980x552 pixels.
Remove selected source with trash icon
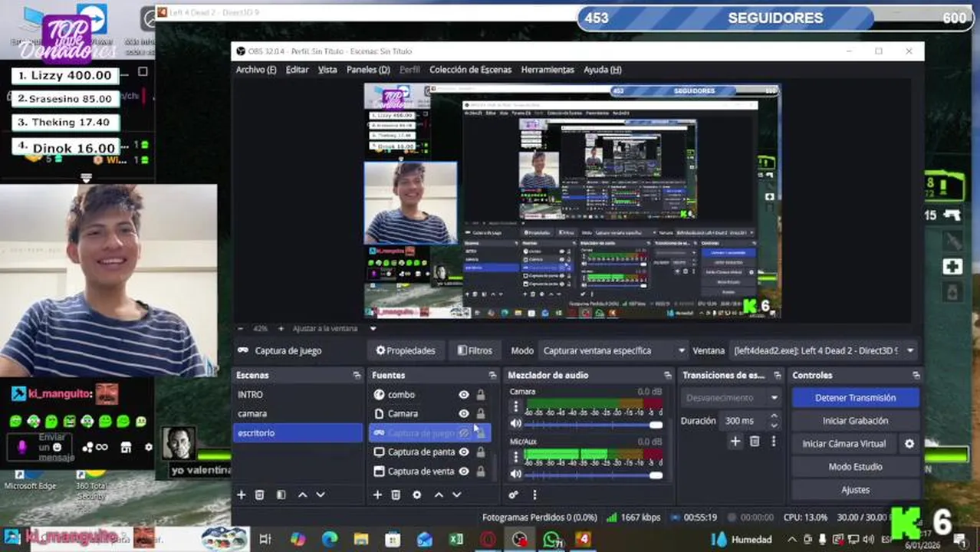396,495
